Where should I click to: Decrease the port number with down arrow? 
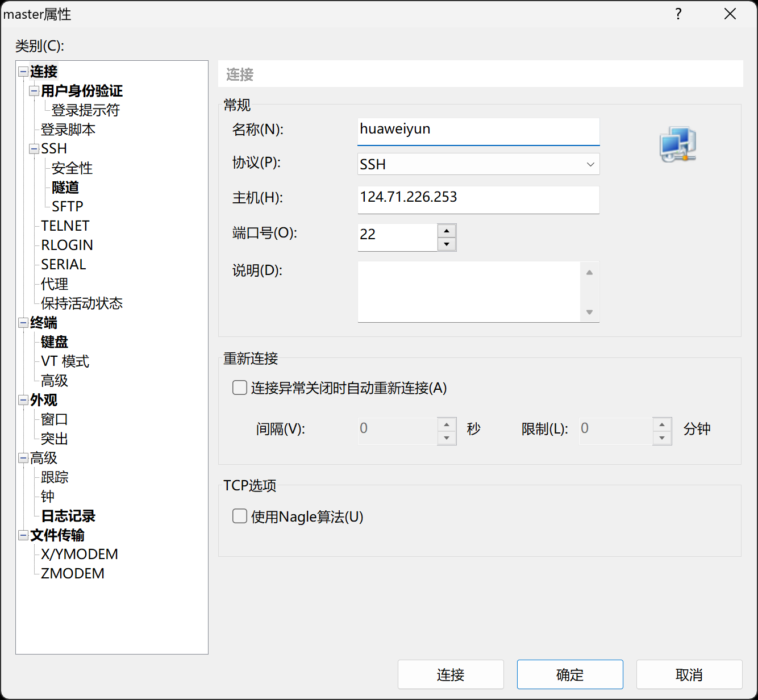[447, 244]
